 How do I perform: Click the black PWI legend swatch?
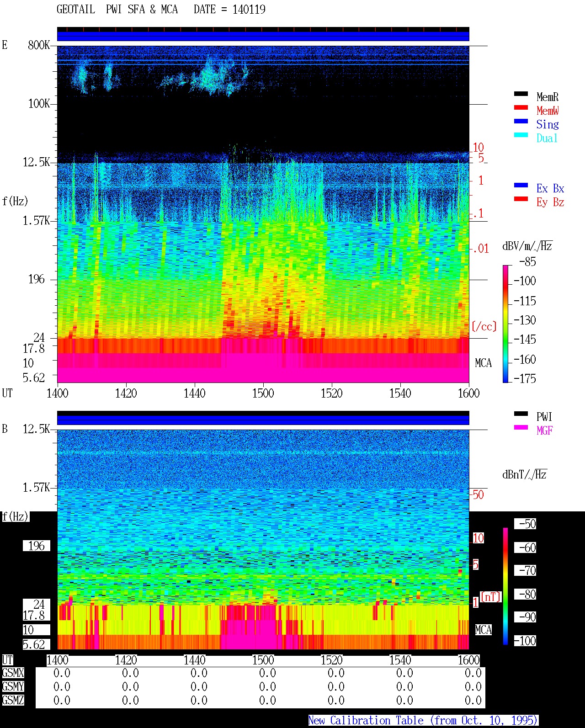(521, 414)
